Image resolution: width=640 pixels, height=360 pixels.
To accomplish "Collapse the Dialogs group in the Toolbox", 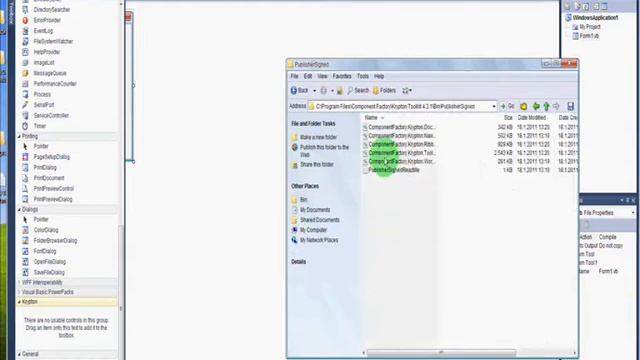I will click(19, 209).
